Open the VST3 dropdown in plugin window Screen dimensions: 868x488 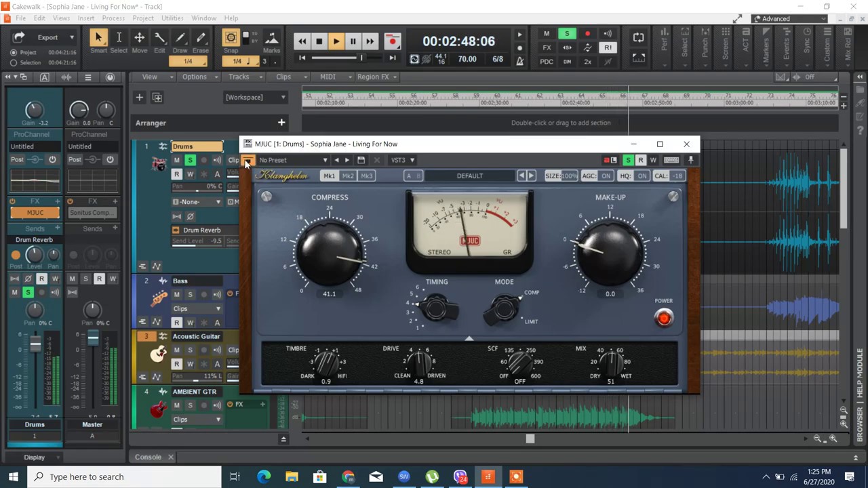(403, 160)
